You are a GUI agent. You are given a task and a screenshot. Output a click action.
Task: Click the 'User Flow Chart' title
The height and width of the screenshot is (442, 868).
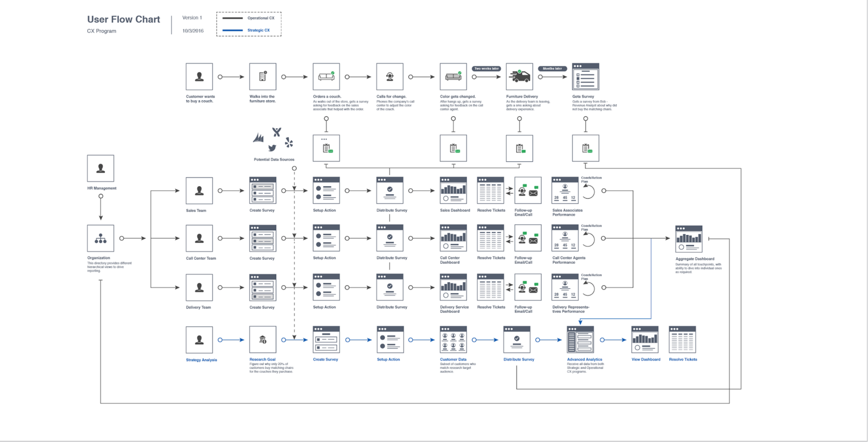coord(124,20)
